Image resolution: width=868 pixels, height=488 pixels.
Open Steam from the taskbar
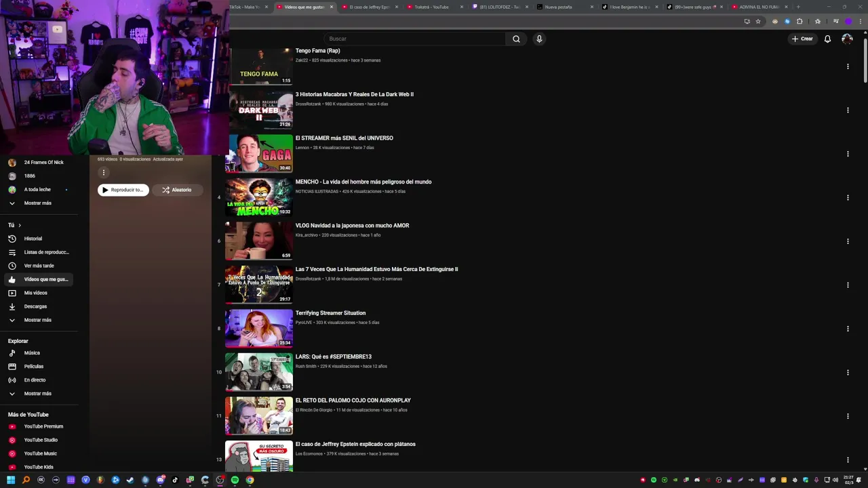130,480
